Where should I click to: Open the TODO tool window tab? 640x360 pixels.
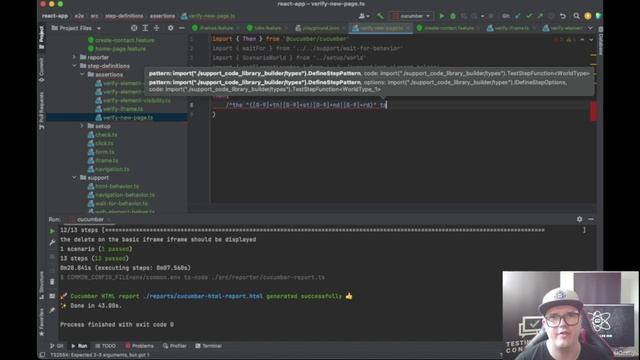tap(105, 346)
